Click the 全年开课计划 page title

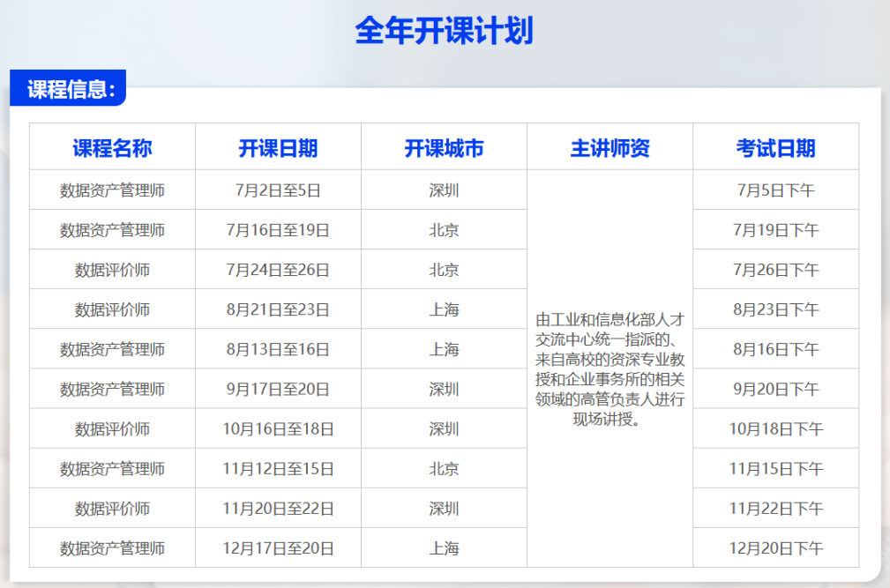(x=444, y=31)
